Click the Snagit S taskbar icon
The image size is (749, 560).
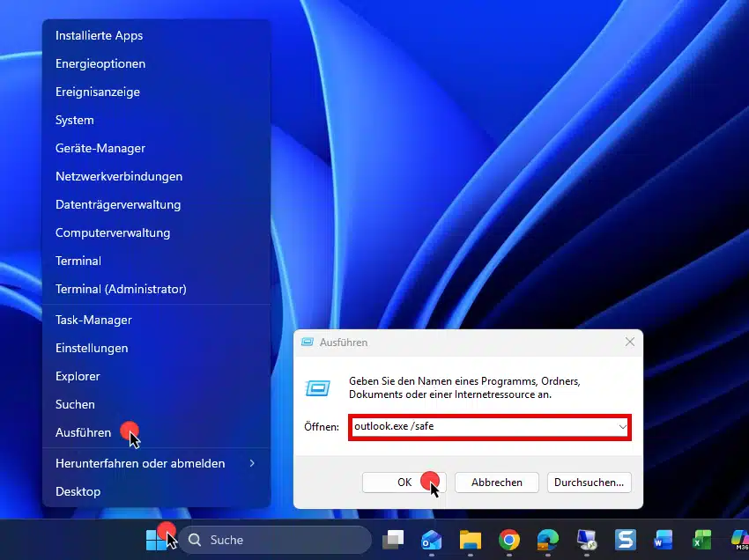626,540
